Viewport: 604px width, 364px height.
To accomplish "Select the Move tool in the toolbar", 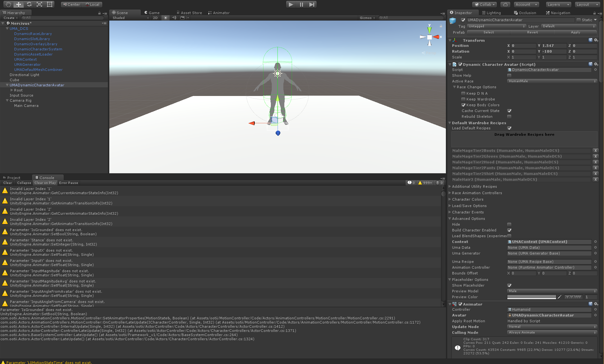I will click(x=18, y=4).
